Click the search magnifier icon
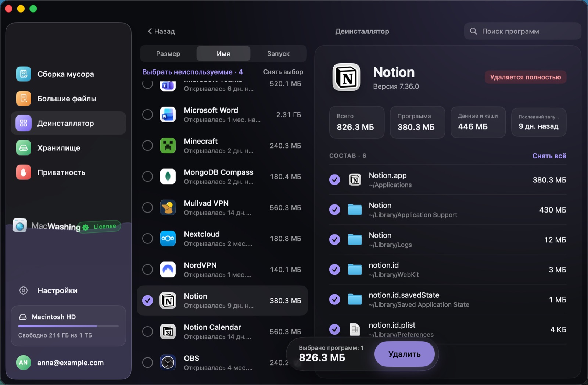588x385 pixels. (473, 31)
